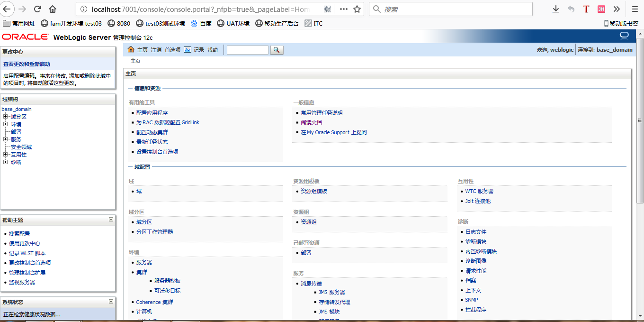
Task: Open the Firefox hamburger menu
Action: click(x=635, y=9)
